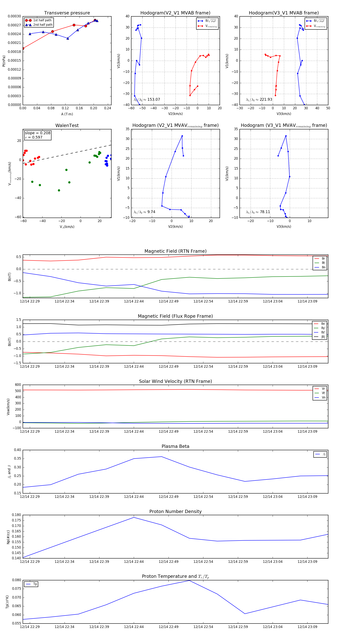Click the peak of the proton temperature curve
Image resolution: width=351 pixels, height=644 pixels.
(x=189, y=581)
